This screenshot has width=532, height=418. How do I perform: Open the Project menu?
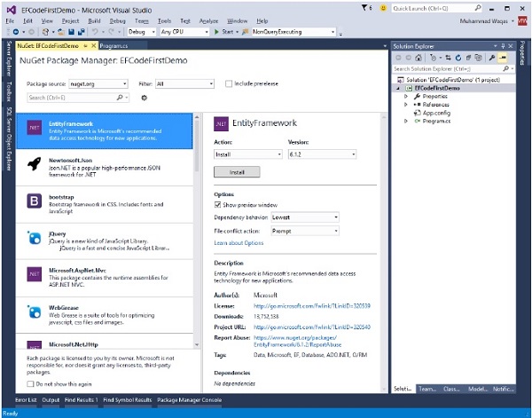point(70,21)
